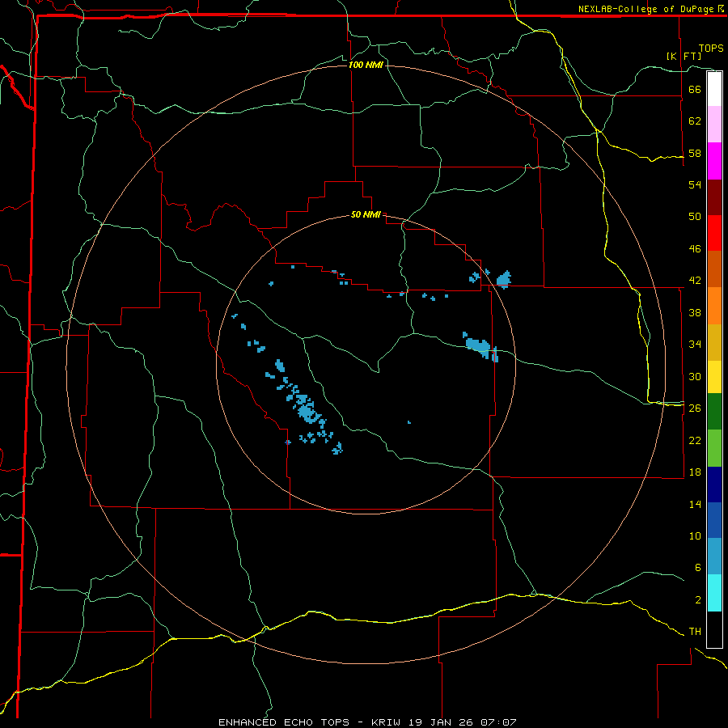The image size is (728, 728).
Task: Click the '66' legend value
Action: click(695, 89)
